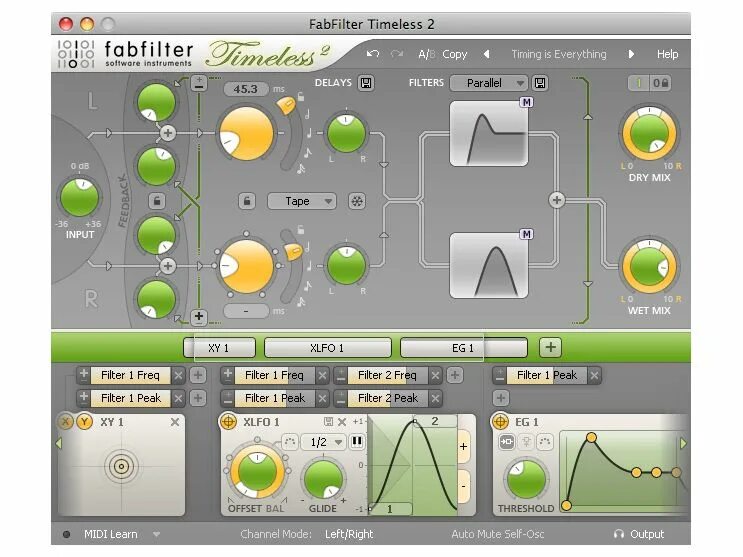
Task: Add new EG 1 modulation slot
Action: pos(501,398)
